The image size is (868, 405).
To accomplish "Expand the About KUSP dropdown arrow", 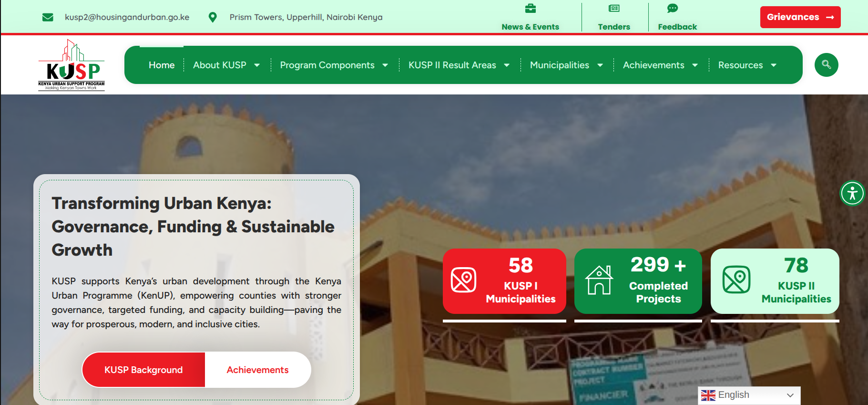I will point(257,65).
